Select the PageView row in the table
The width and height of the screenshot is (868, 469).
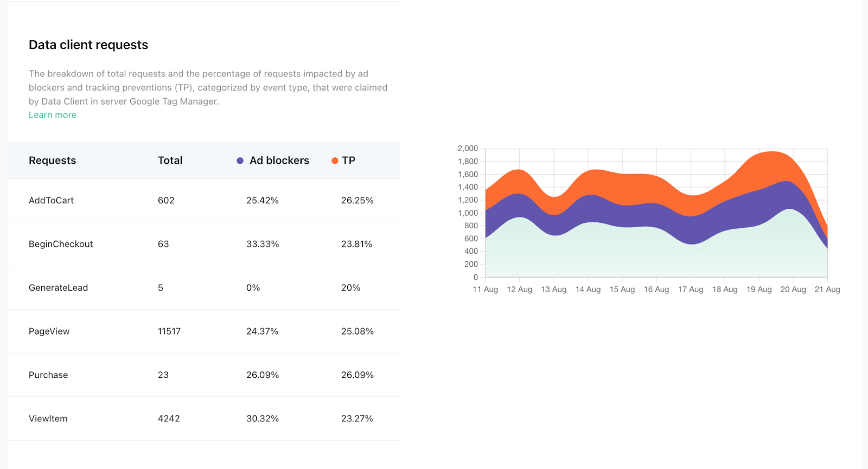click(x=49, y=331)
